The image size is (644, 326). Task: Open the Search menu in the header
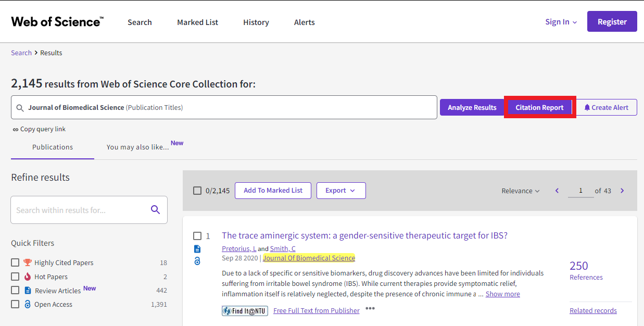pos(140,22)
